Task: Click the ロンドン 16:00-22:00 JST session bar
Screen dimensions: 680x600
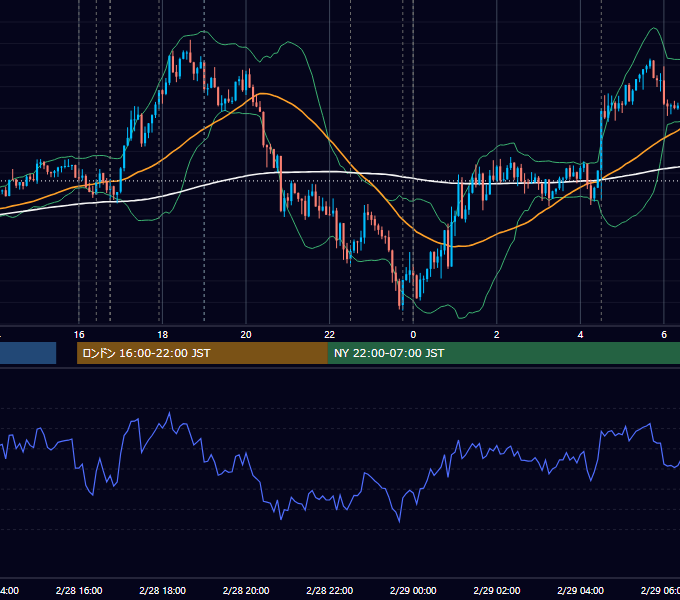Action: coord(202,353)
